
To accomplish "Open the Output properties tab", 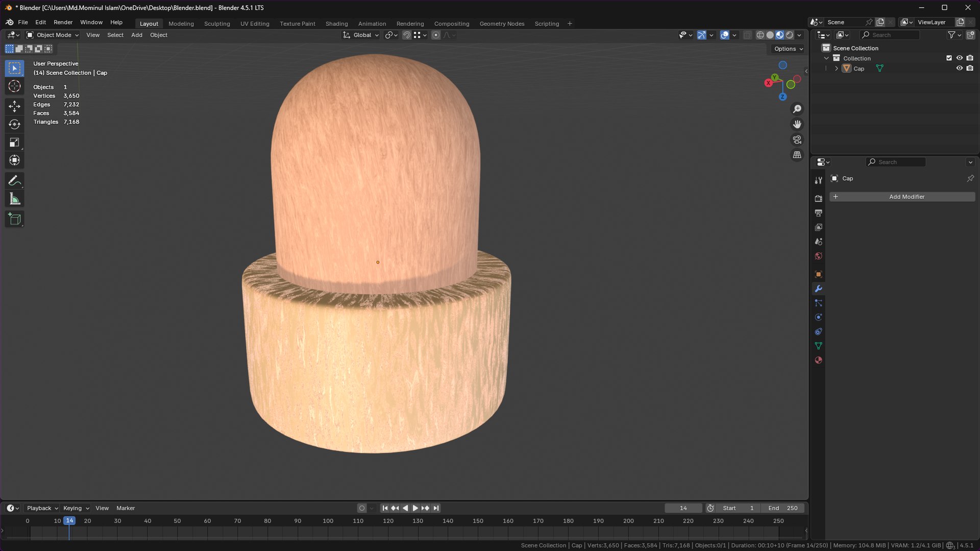I will (x=818, y=213).
